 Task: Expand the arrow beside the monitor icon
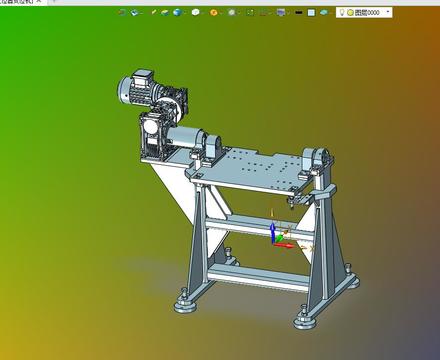[x=288, y=13]
